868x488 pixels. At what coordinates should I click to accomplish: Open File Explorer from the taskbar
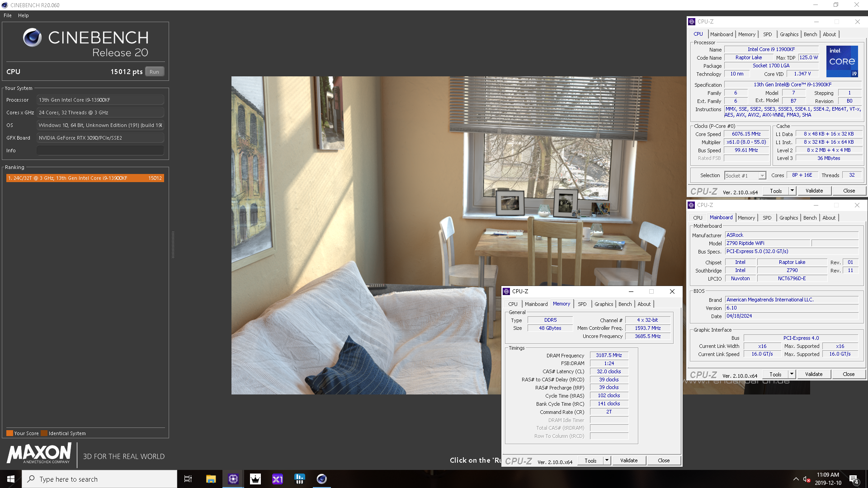(x=211, y=479)
